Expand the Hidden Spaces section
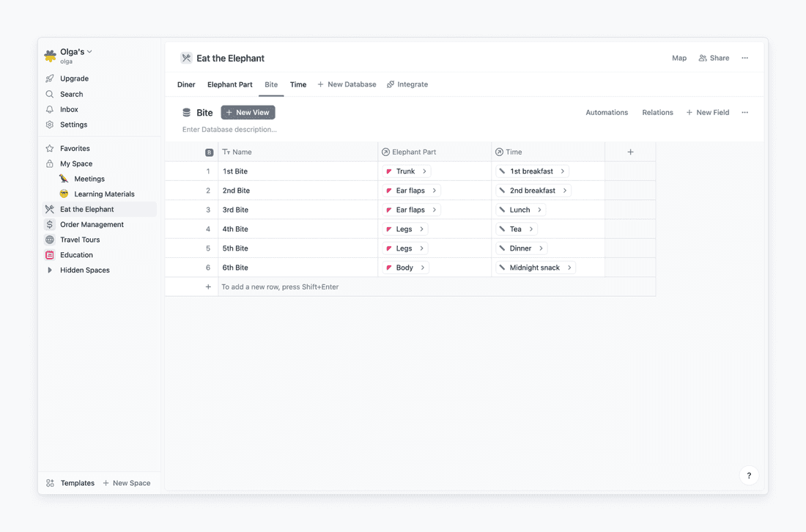806x532 pixels. (x=49, y=270)
